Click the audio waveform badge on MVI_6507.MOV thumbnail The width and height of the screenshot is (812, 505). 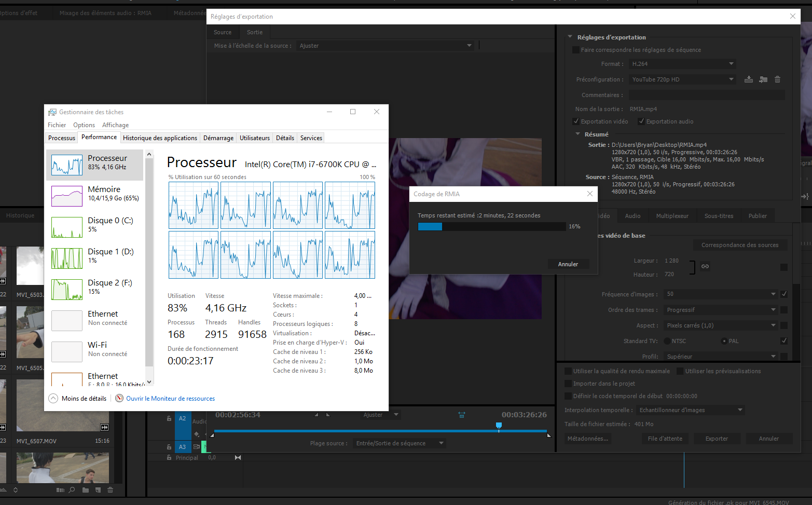104,427
